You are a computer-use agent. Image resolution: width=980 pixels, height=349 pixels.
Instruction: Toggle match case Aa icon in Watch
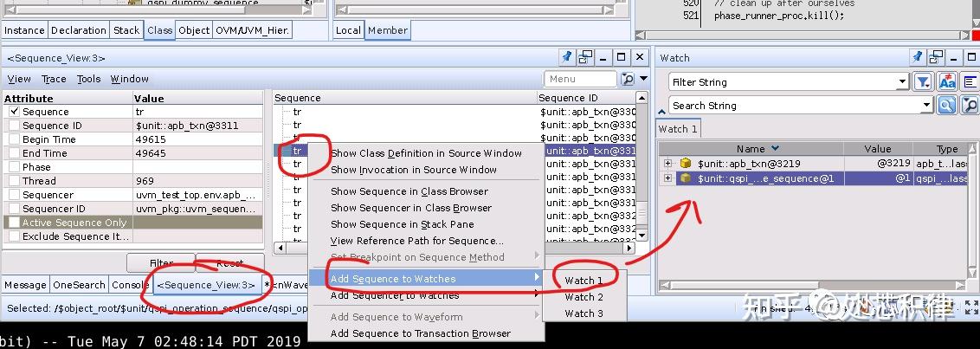[947, 82]
